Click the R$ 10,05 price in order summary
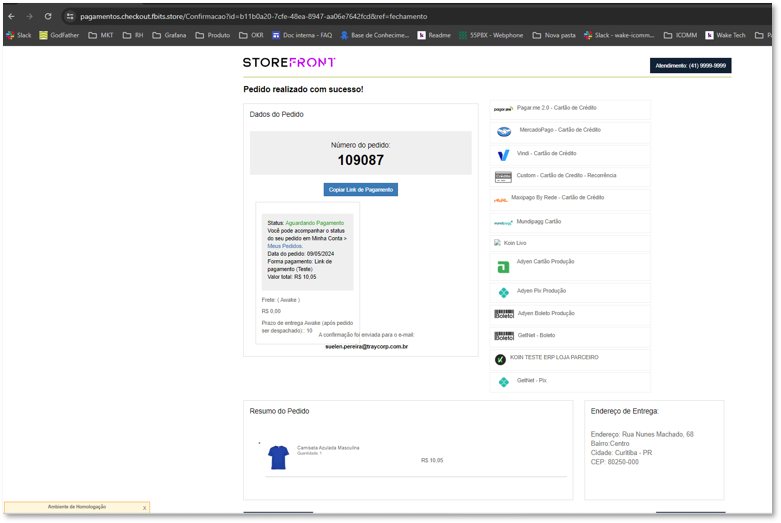The height and width of the screenshot is (523, 781). point(432,461)
